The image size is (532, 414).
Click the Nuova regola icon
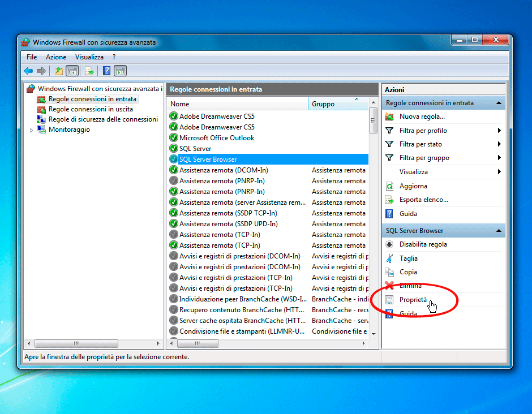tap(389, 117)
